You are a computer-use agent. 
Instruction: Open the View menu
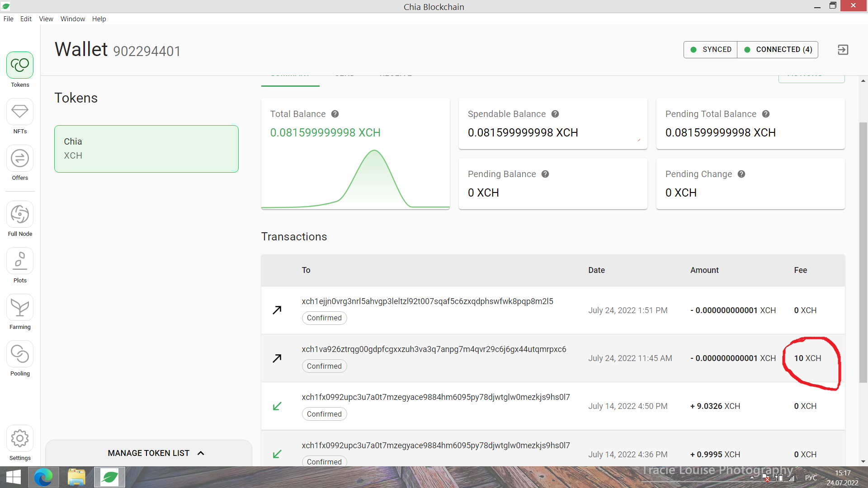click(x=46, y=19)
